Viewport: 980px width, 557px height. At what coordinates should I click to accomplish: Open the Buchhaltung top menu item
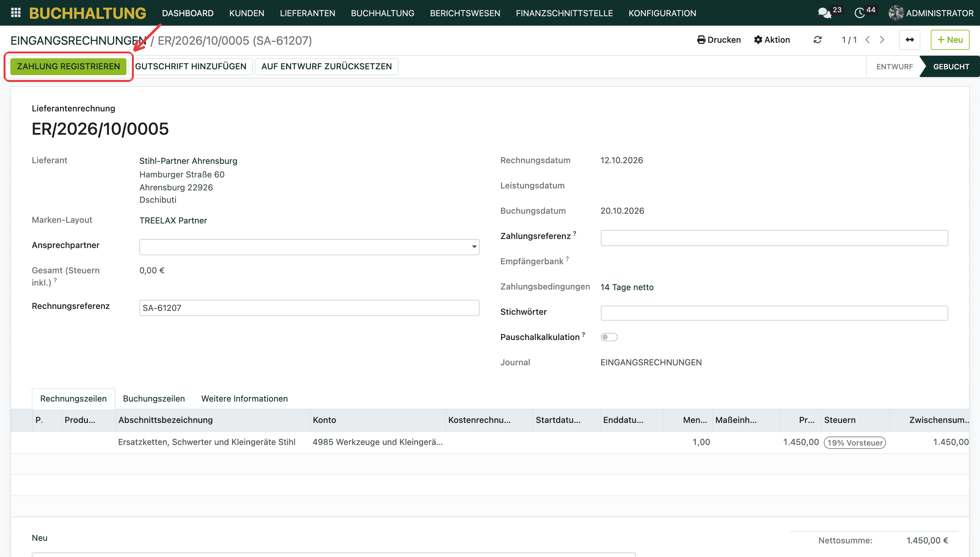382,13
